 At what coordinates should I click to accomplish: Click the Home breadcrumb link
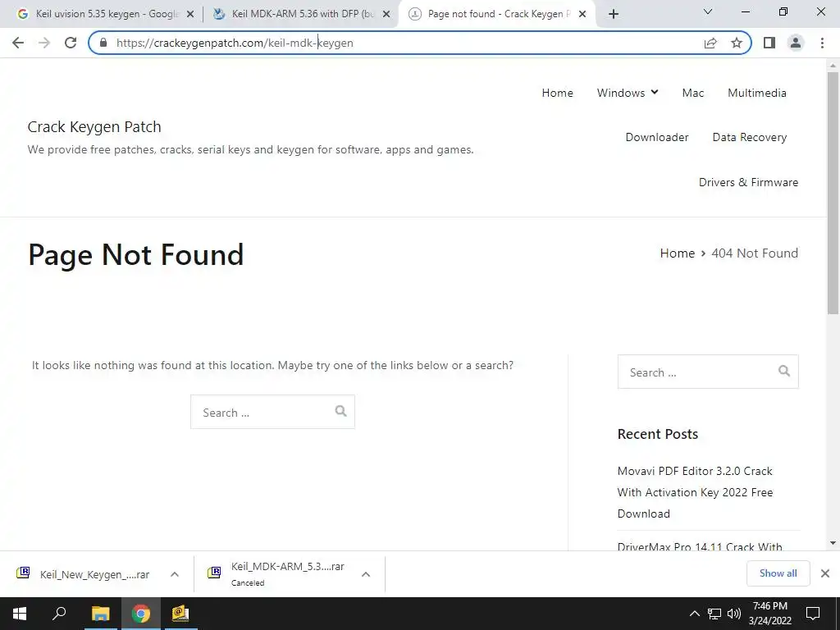click(x=677, y=253)
